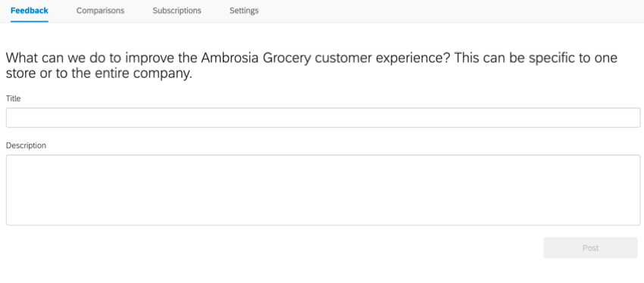Click the blue underline beneath Feedback
Screen dimensions: 644x283
coord(30,21)
